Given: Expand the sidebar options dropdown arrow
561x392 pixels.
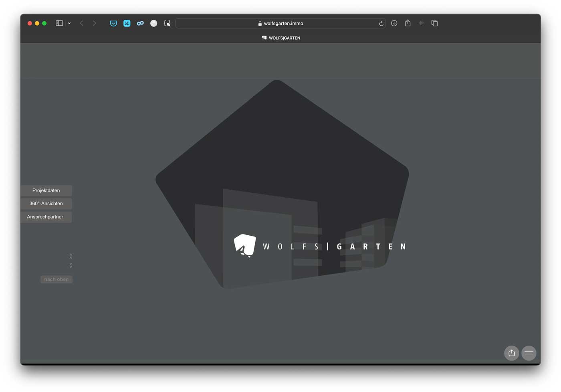Looking at the screenshot, I should tap(69, 24).
